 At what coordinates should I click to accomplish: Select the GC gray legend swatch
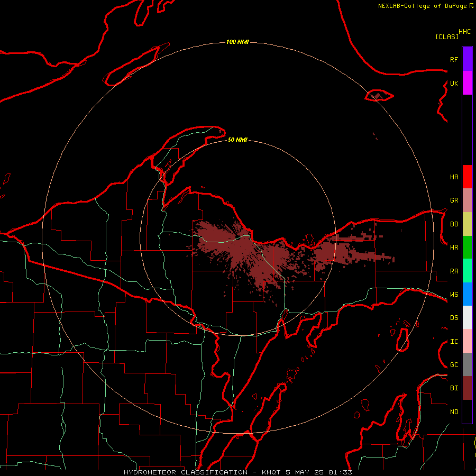467,364
